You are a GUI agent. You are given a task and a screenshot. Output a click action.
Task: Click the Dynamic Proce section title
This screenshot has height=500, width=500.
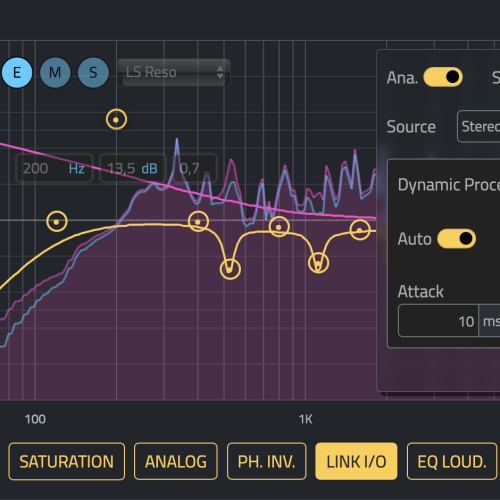point(449,185)
